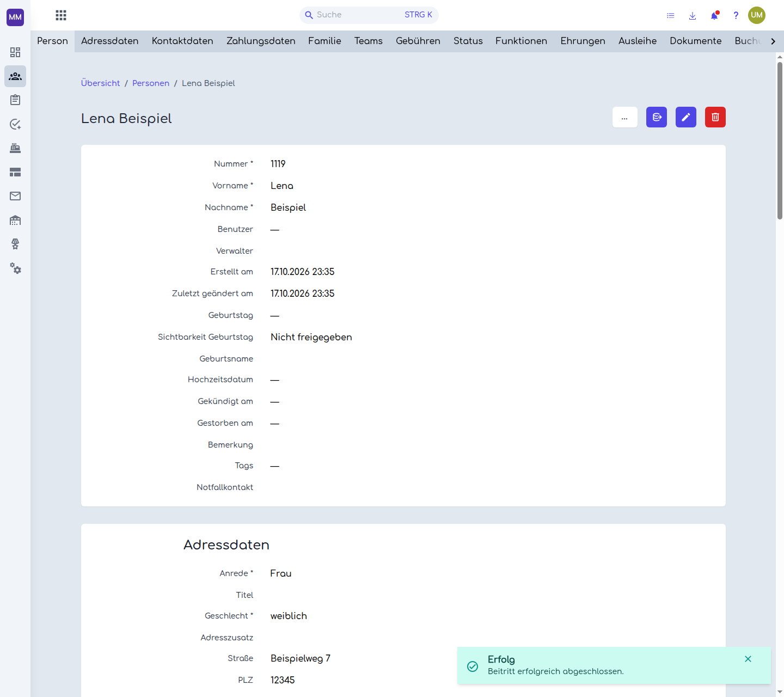This screenshot has width=784, height=697.
Task: Expand the three-dots more actions button
Action: 624,117
